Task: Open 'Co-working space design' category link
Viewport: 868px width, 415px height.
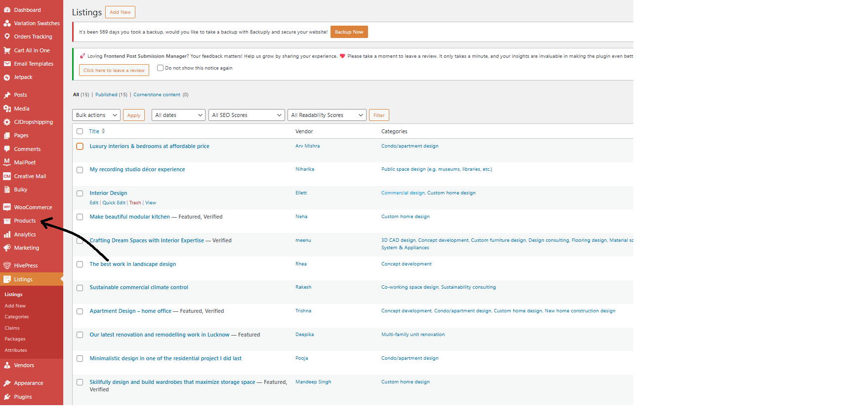Action: [410, 287]
